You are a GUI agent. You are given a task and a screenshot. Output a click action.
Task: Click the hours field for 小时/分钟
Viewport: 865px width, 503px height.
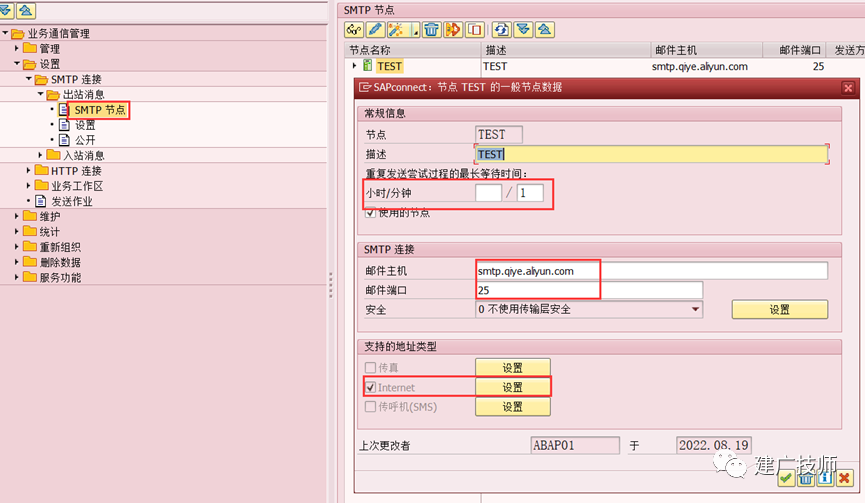coord(488,193)
